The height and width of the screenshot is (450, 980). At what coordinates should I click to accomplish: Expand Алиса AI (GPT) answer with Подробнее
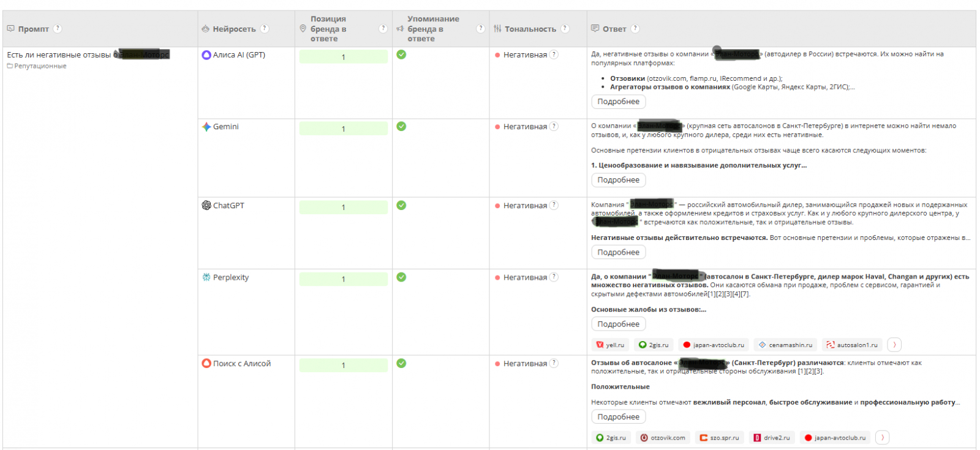click(618, 102)
